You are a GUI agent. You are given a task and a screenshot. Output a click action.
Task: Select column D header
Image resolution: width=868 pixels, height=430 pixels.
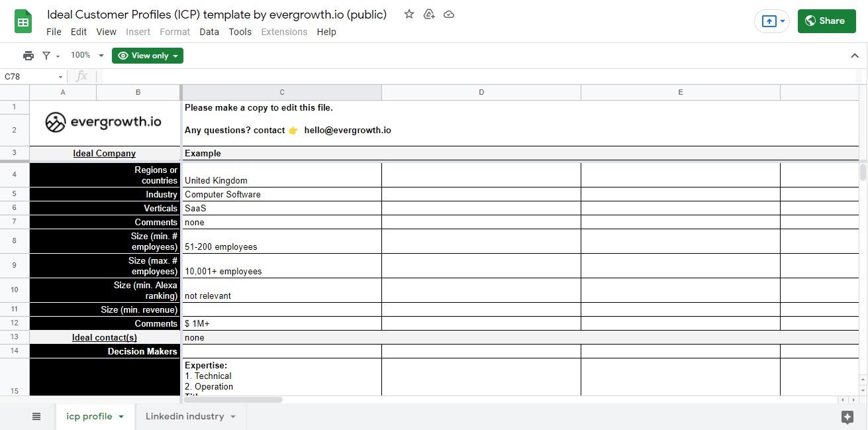(481, 92)
